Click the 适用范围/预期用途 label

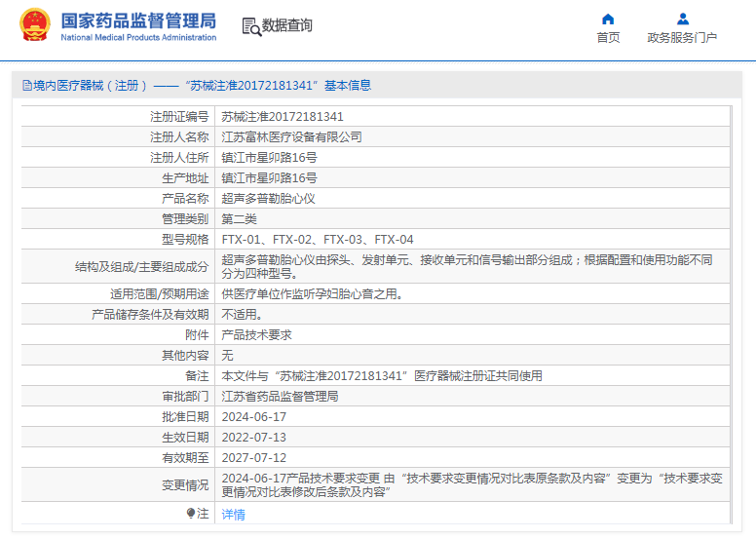coord(159,294)
